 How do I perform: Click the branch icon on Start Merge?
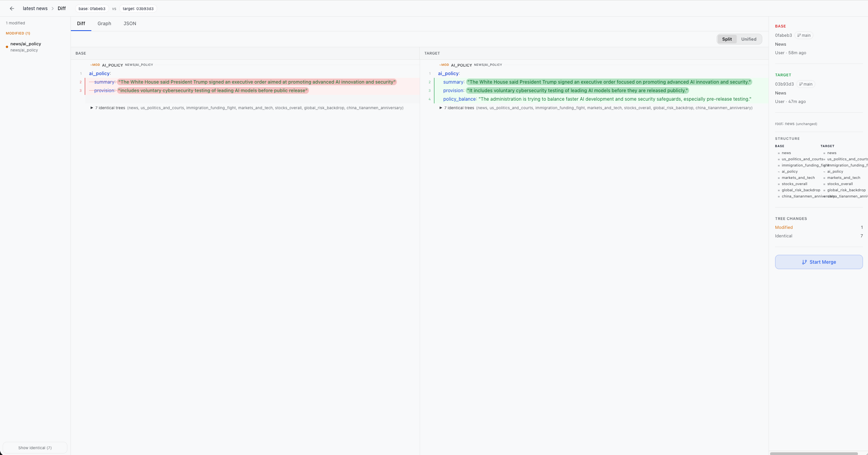click(805, 262)
